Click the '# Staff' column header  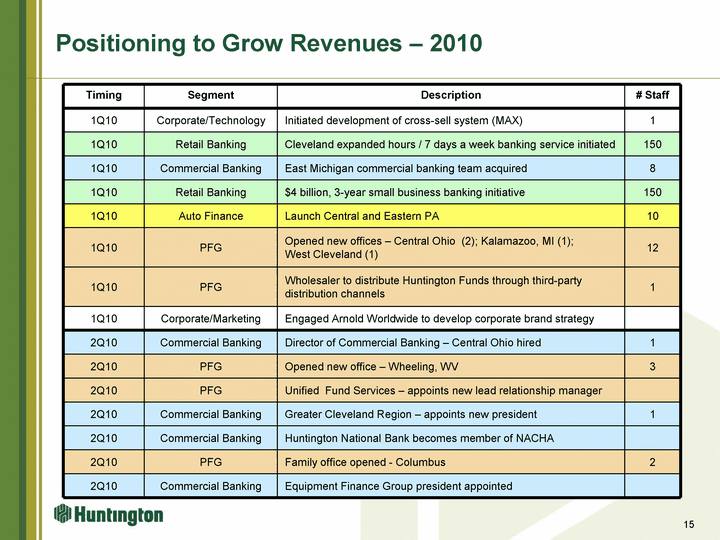tap(652, 96)
